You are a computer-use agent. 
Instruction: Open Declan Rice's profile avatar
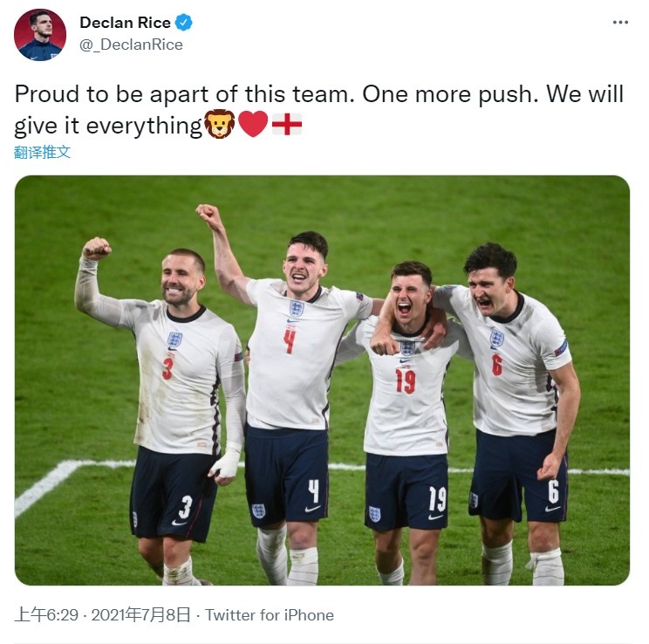pyautogui.click(x=40, y=35)
